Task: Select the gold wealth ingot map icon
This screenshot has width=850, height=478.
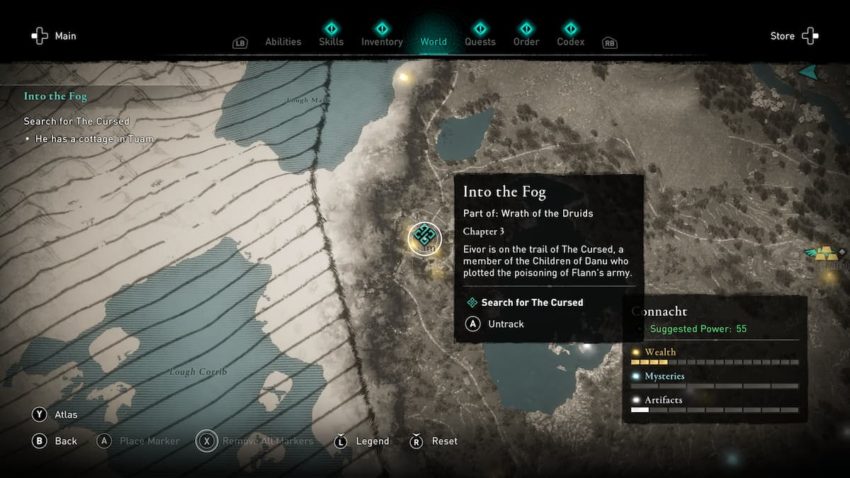Action: (x=826, y=253)
